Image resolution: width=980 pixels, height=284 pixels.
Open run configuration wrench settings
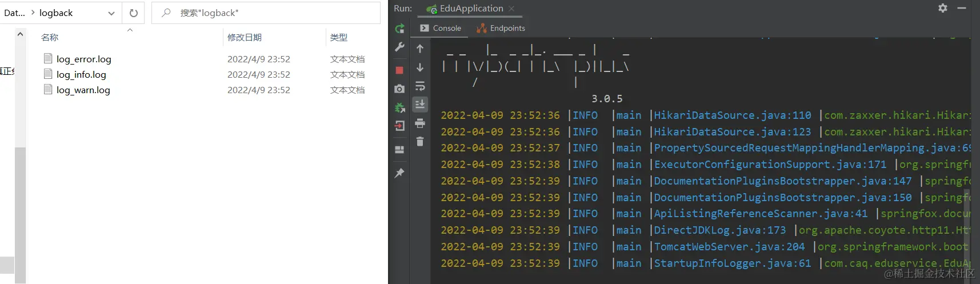[x=399, y=47]
